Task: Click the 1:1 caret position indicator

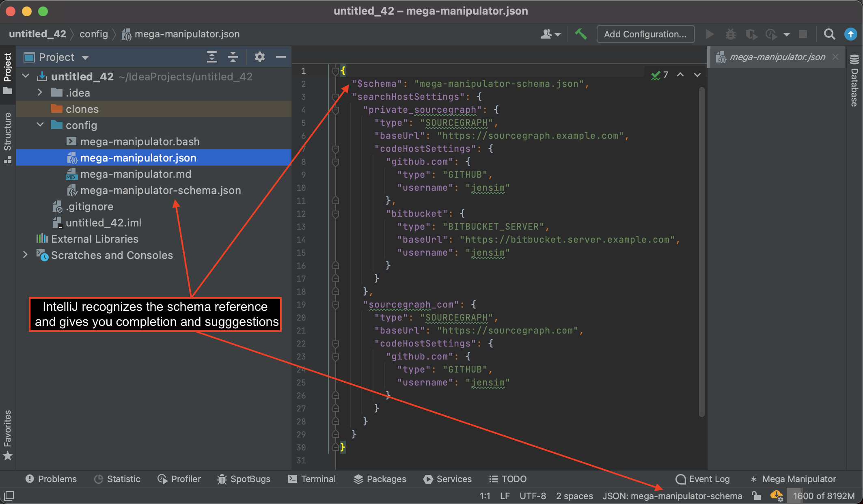Action: [x=485, y=496]
